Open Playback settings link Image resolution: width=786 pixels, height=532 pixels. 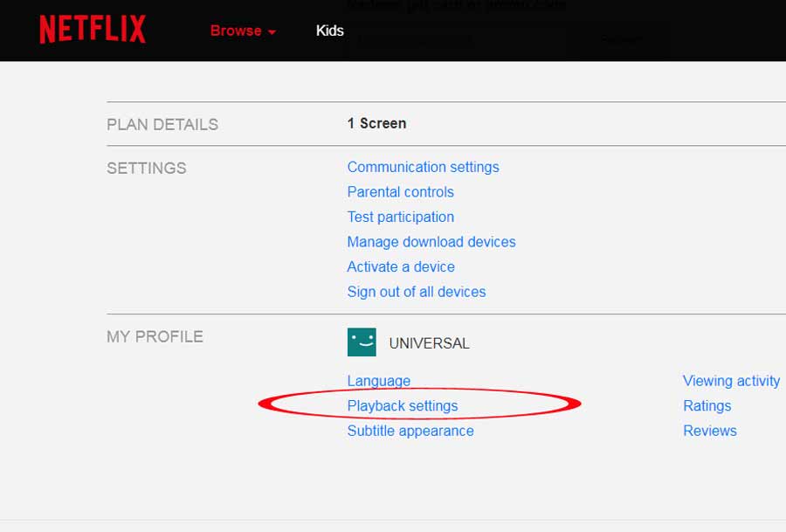coord(403,405)
